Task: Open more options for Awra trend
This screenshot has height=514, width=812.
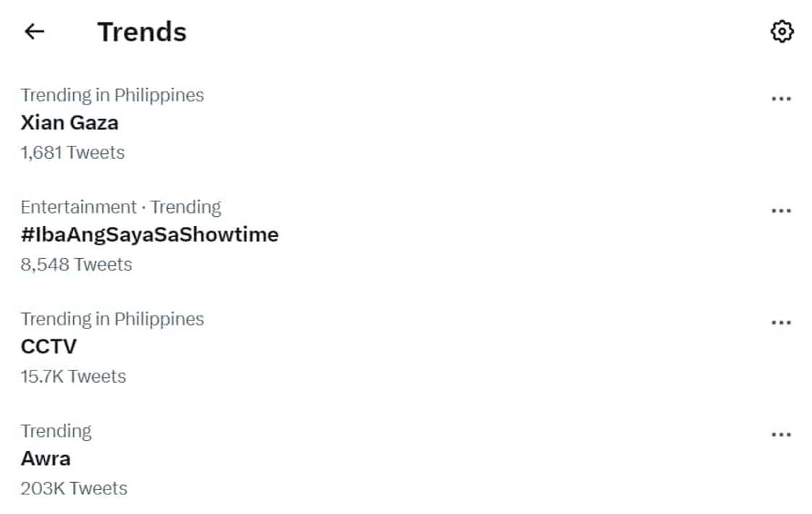Action: [x=781, y=435]
